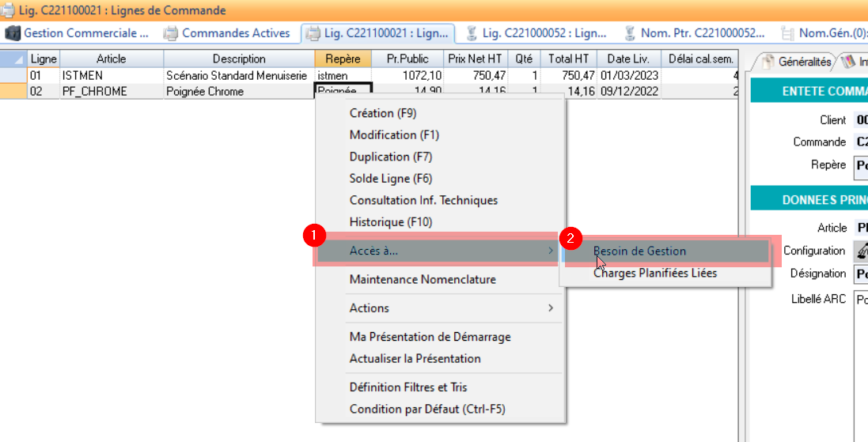
Task: Sort by the Article column header
Action: [111, 59]
